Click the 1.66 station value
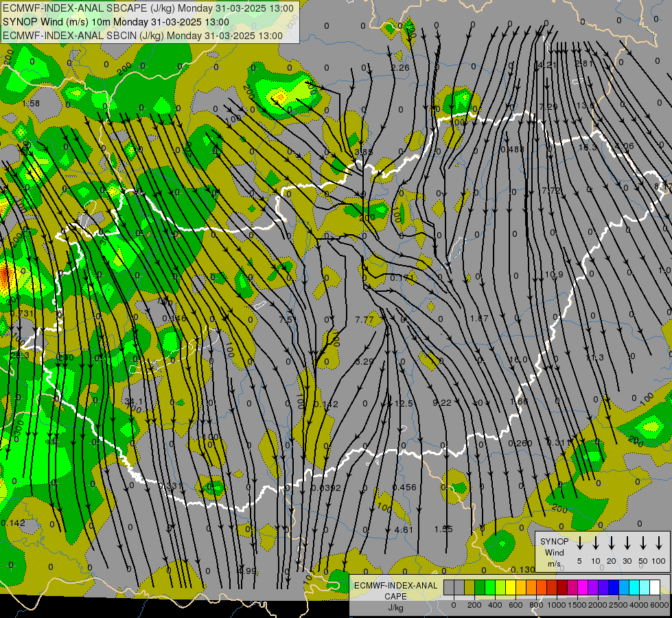 [x=519, y=402]
